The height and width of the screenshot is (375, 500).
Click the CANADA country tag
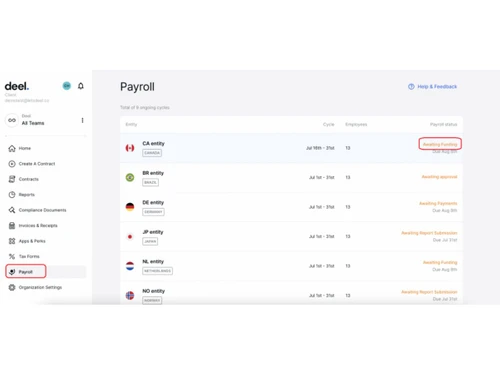(x=152, y=153)
